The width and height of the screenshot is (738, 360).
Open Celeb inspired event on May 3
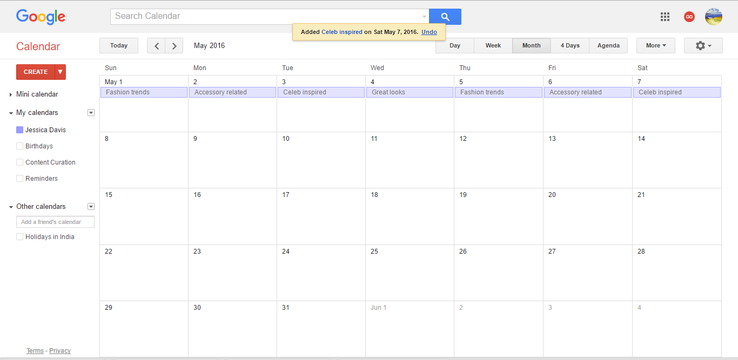pyautogui.click(x=321, y=92)
